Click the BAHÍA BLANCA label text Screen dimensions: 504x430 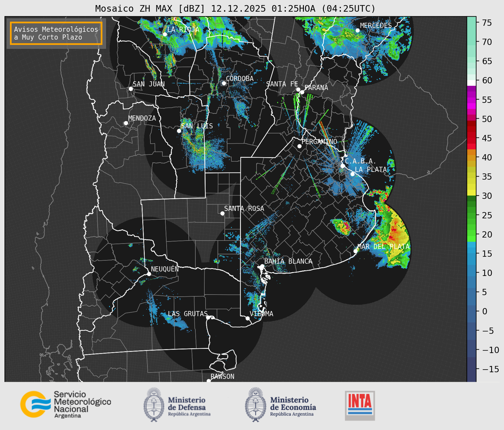(288, 261)
